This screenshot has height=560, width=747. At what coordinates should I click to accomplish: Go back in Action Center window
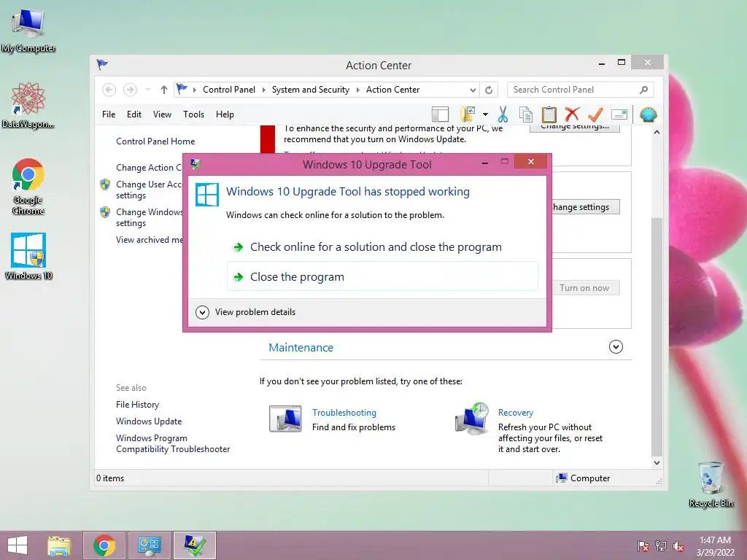tap(109, 90)
